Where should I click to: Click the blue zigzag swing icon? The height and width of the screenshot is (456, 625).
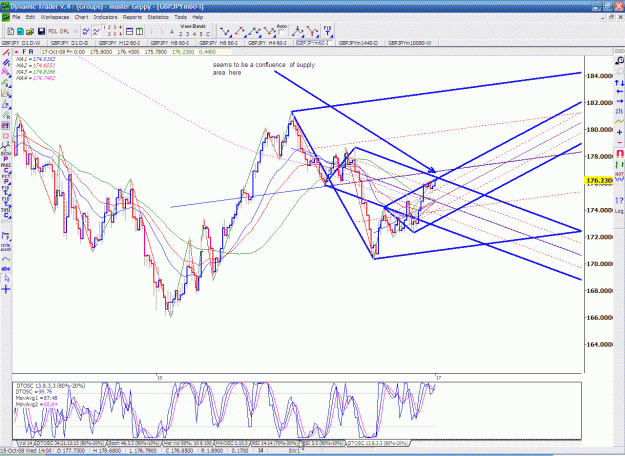[86, 31]
